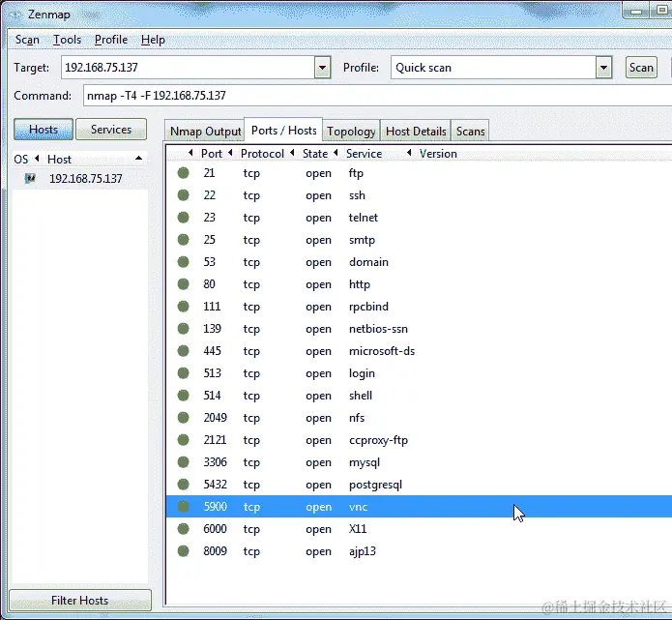Open the Tools menu
The height and width of the screenshot is (620, 672).
click(68, 40)
